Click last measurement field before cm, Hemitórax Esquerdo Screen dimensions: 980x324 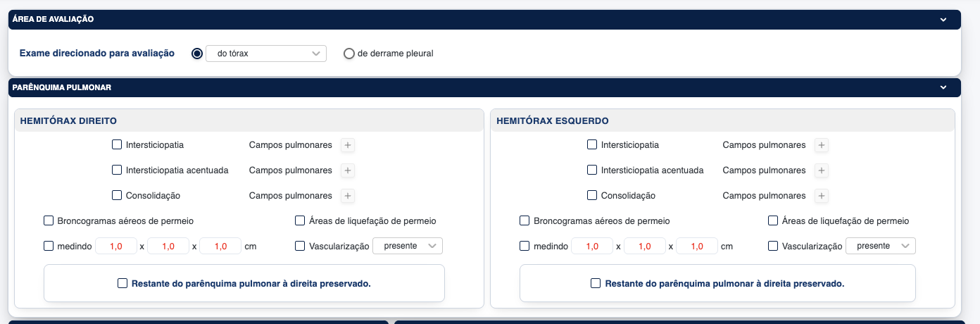pyautogui.click(x=696, y=247)
